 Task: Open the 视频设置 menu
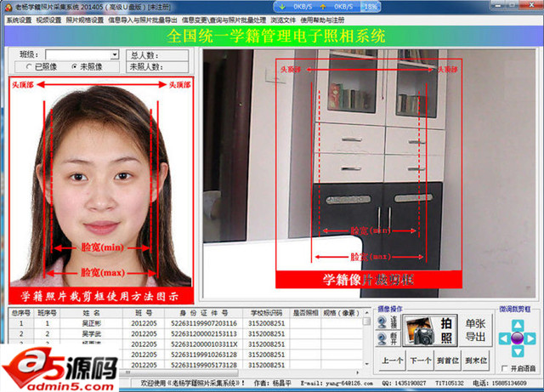[x=48, y=19]
